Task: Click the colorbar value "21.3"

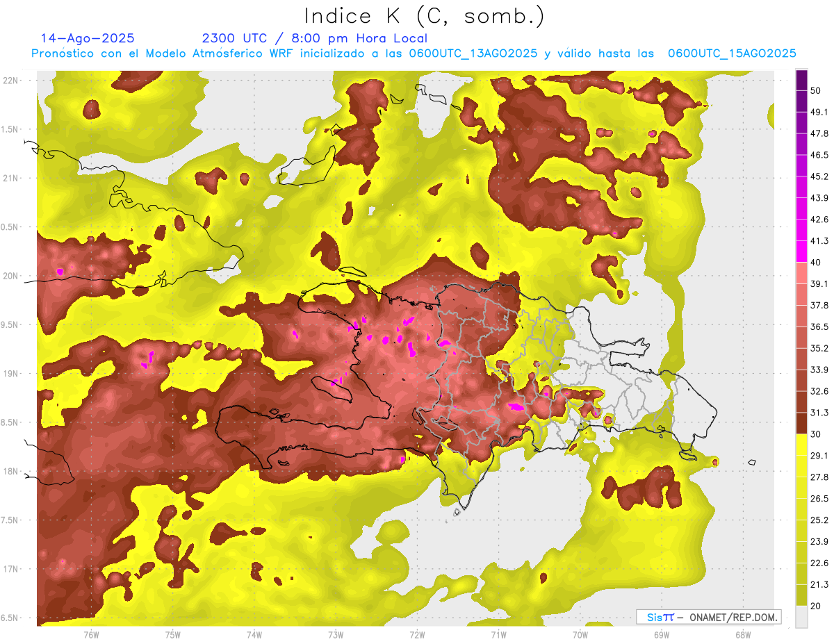Action: point(819,586)
